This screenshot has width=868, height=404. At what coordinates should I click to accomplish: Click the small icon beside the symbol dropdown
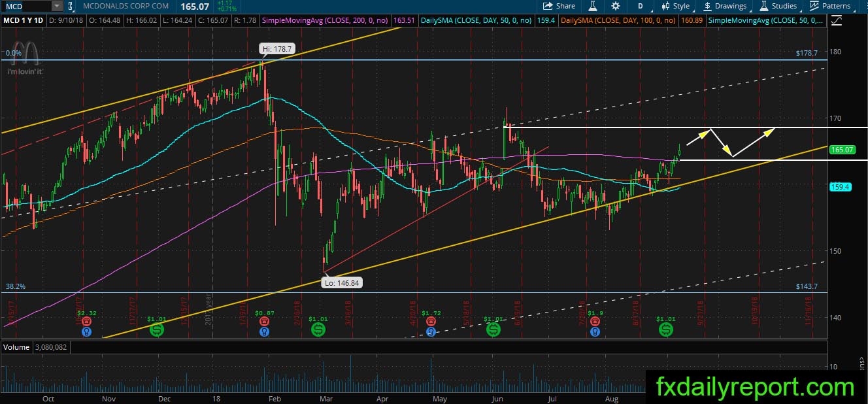[x=71, y=6]
